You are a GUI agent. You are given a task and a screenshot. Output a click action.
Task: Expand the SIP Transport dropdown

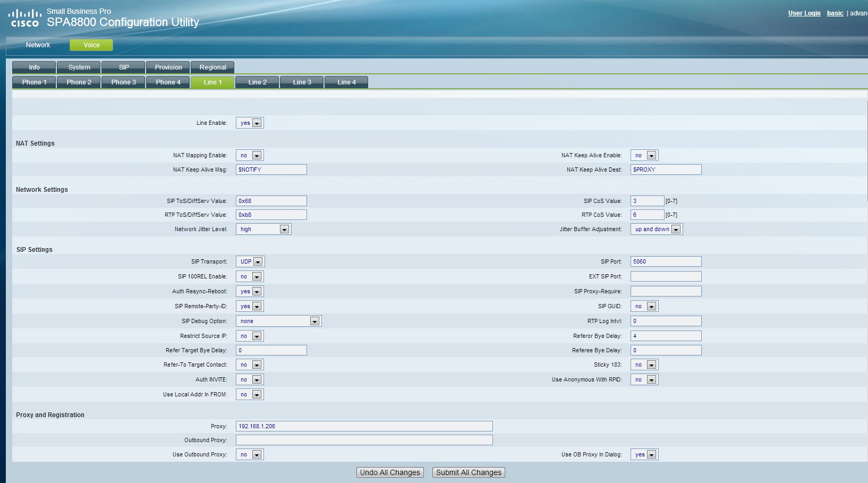coord(250,262)
